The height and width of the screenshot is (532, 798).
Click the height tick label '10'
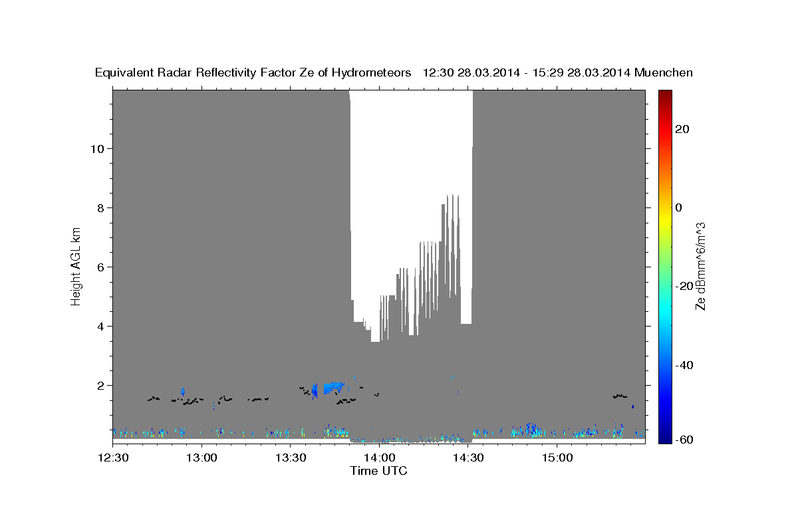[96, 148]
